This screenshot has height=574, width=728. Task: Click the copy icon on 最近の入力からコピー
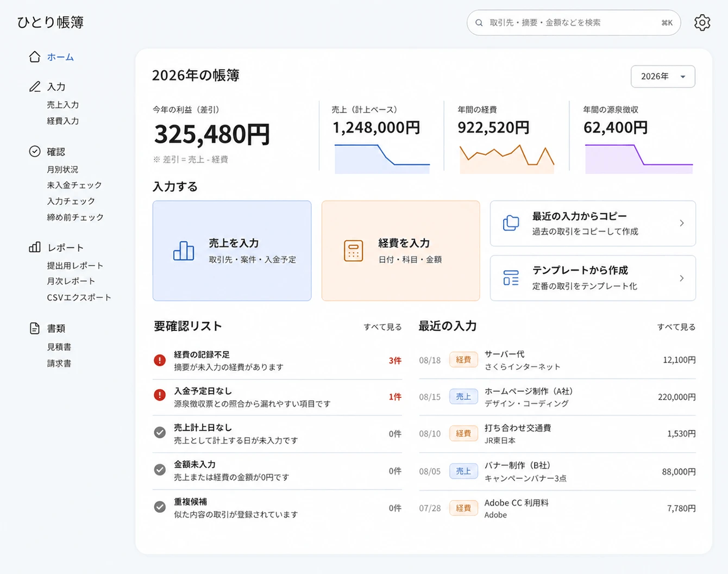click(511, 223)
